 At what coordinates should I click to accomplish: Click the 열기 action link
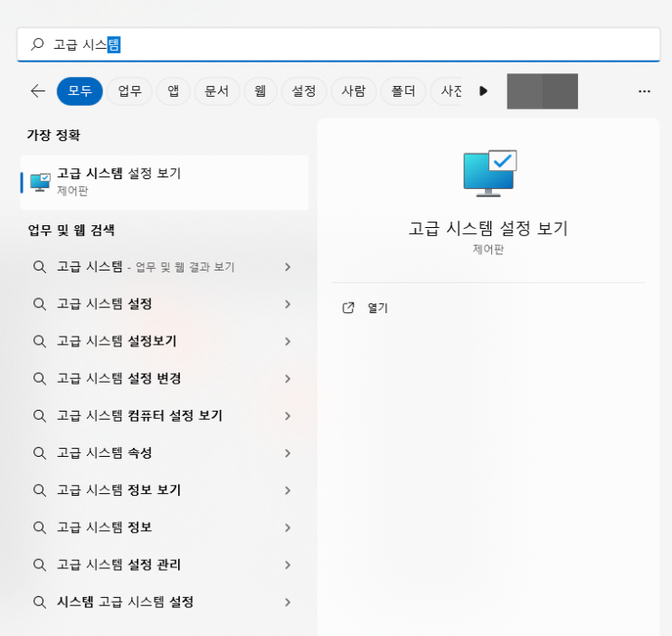click(377, 308)
